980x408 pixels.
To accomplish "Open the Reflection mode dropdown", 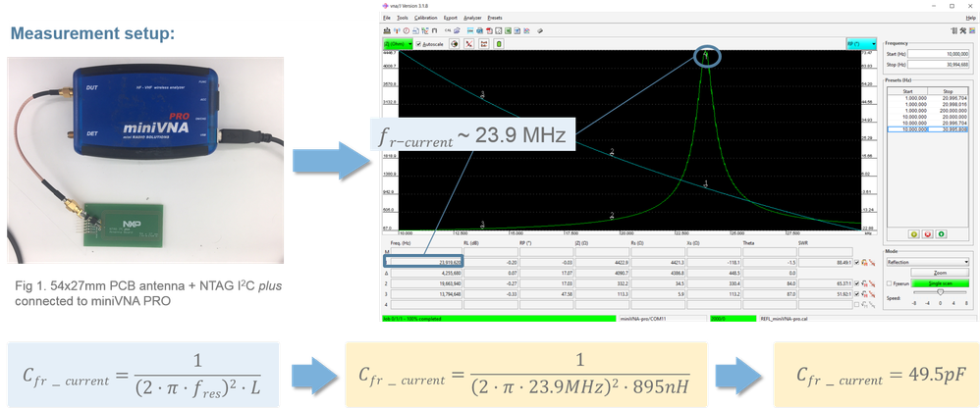I will click(928, 262).
